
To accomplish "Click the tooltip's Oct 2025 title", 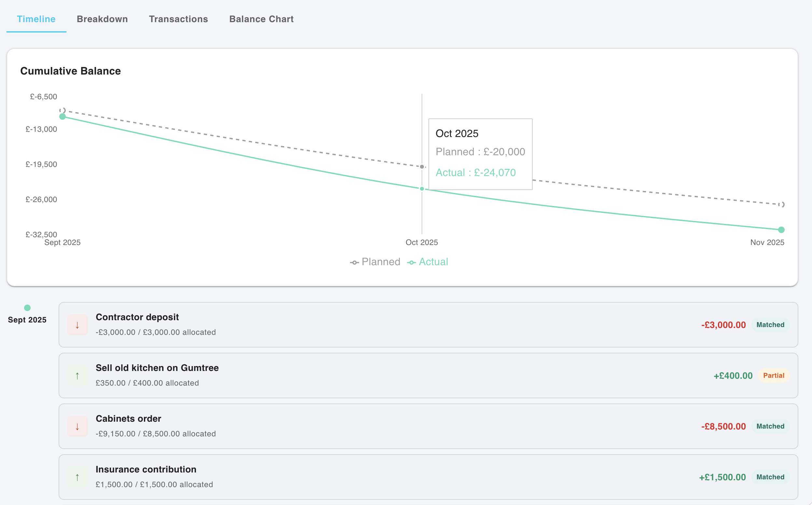I will click(x=457, y=133).
